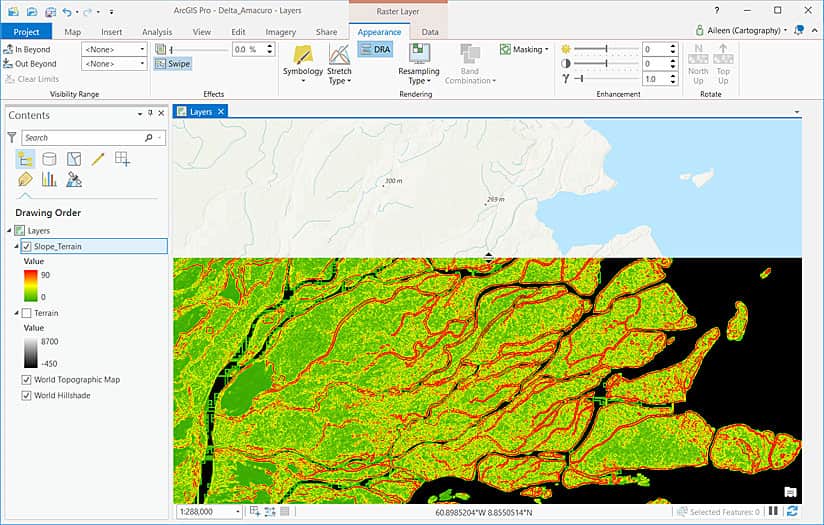Click the Redo arrow icon

87,11
